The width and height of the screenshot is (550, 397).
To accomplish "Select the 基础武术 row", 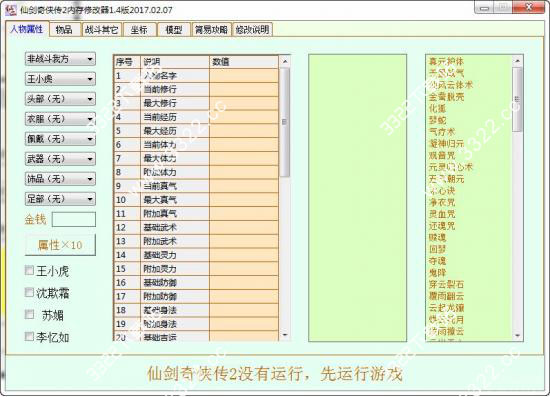I will [196, 227].
